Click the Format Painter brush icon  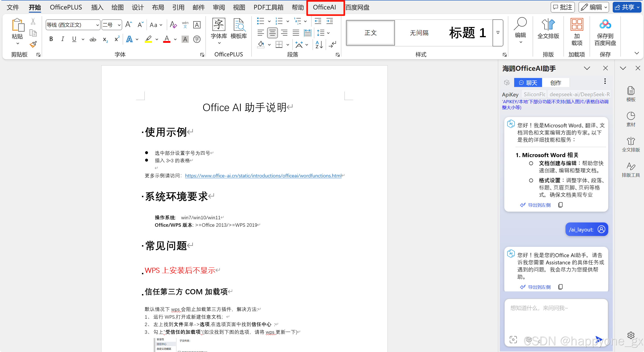point(33,45)
